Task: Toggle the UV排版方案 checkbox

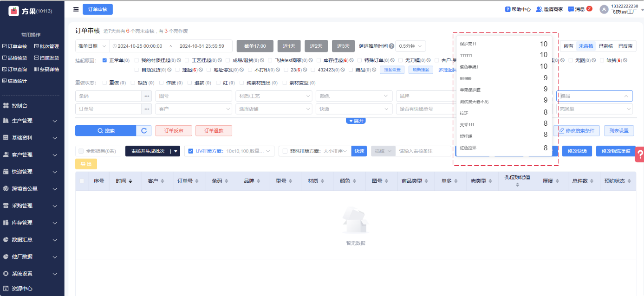Action: click(x=191, y=151)
